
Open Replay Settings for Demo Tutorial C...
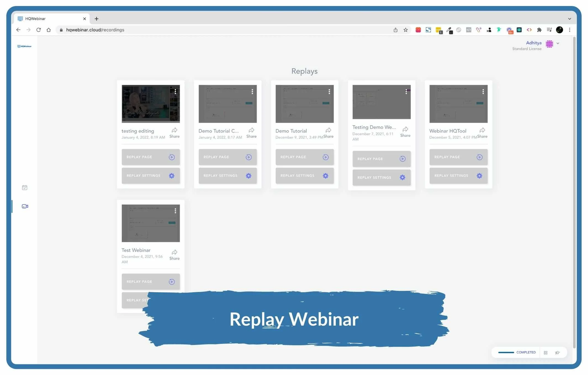(227, 176)
